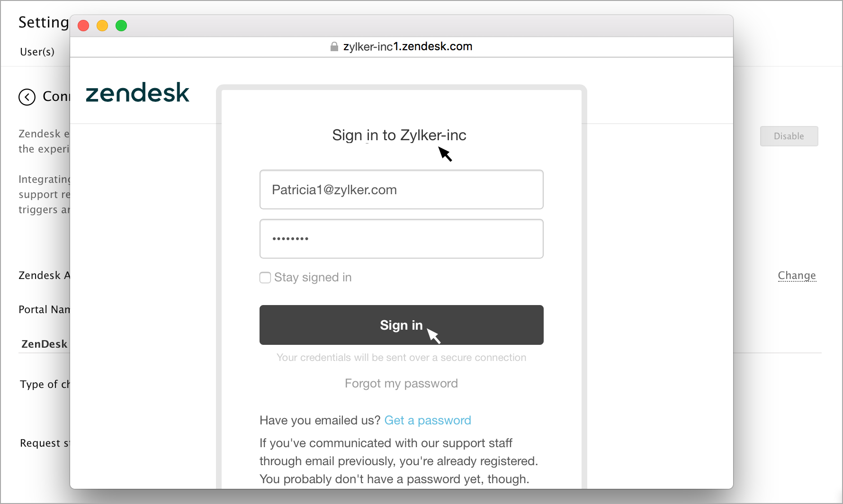Screen dimensions: 843x504
Task: Click the Sign in button
Action: pos(402,325)
